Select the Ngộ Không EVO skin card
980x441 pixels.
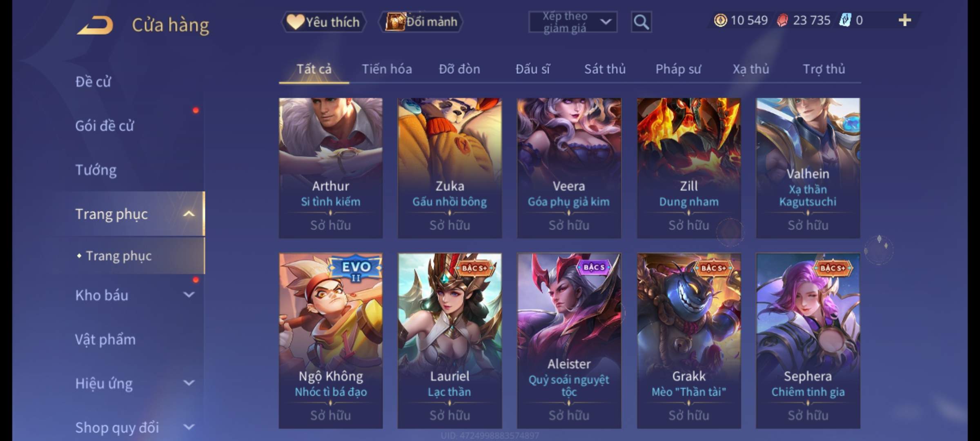click(331, 341)
